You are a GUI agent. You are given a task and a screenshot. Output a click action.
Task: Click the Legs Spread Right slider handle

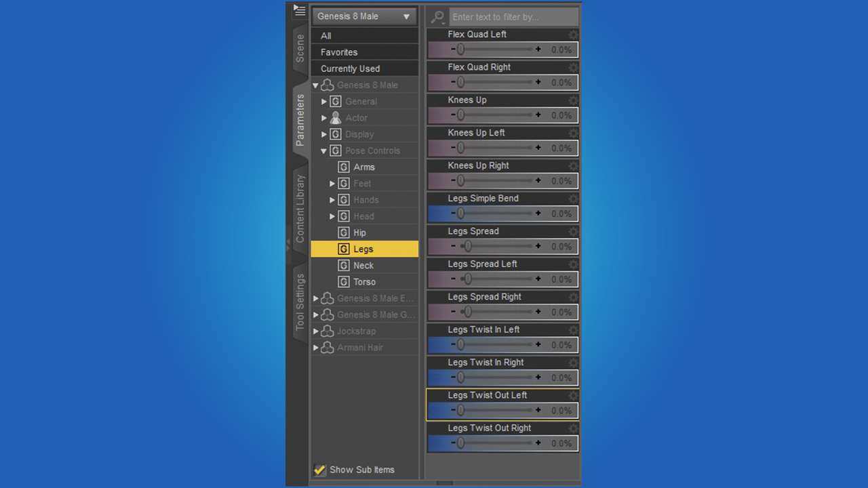click(467, 311)
